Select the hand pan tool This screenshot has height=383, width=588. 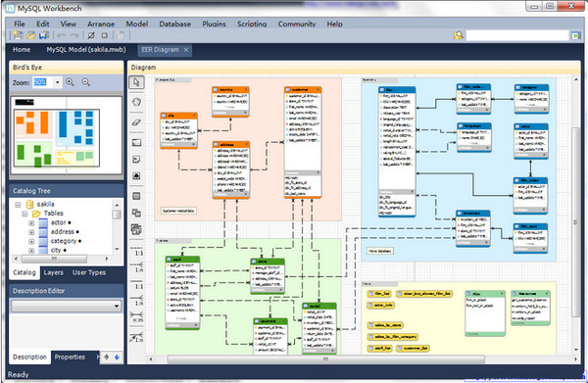coord(136,102)
